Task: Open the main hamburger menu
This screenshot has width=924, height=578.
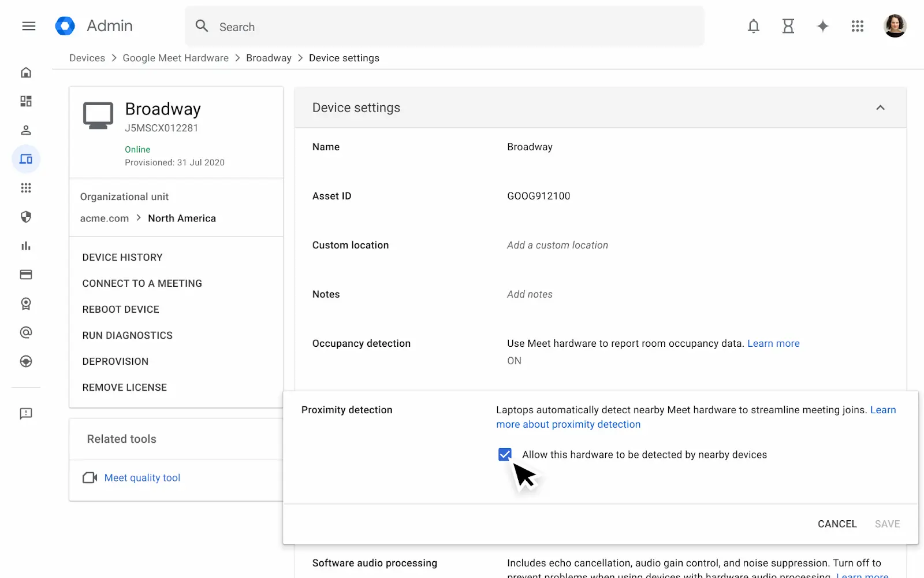Action: (x=29, y=26)
